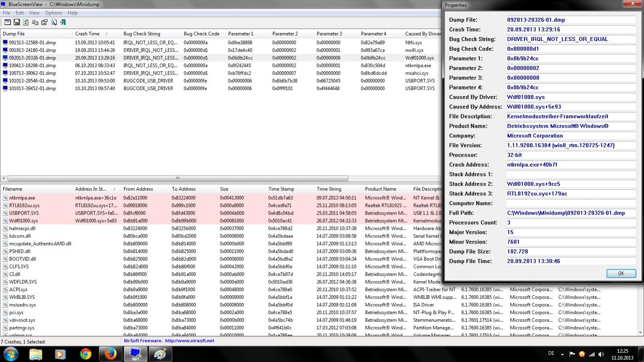The height and width of the screenshot is (362, 644).
Task: Click the file icon beside halmacpi.dll
Action: [5, 228]
